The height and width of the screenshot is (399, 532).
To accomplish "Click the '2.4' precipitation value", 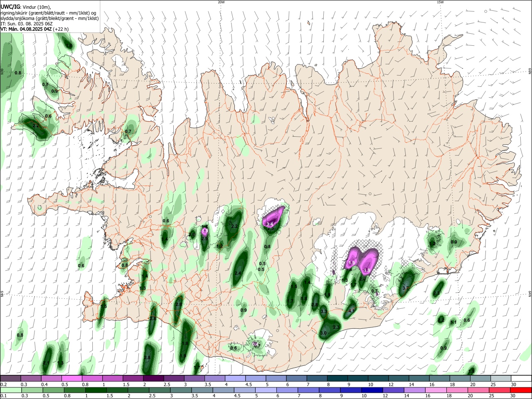I will tap(238, 273).
